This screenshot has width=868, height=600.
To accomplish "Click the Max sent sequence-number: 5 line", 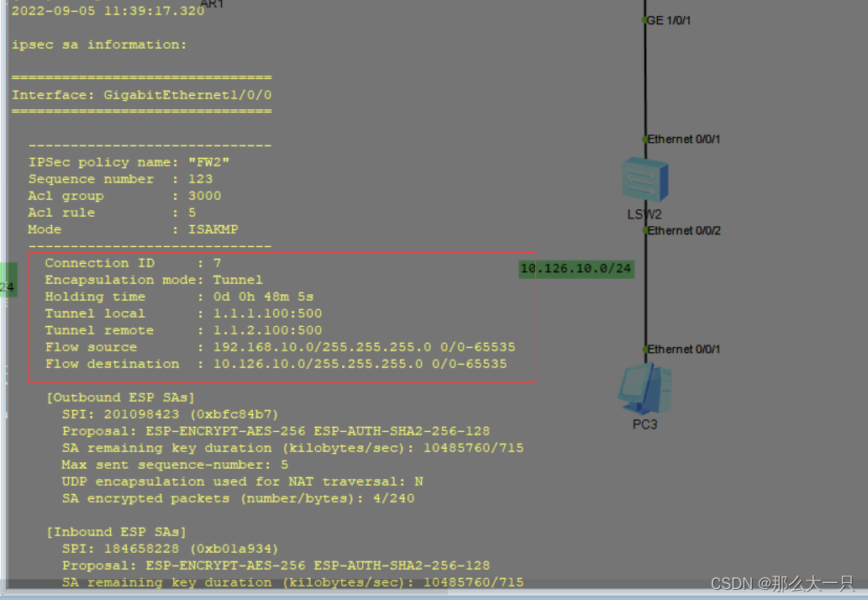I will point(175,465).
